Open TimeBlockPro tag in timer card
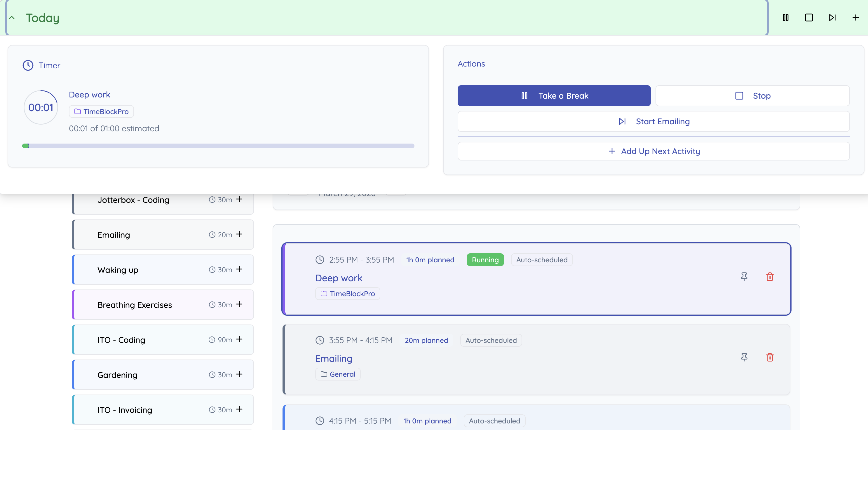868x499 pixels. pos(102,112)
